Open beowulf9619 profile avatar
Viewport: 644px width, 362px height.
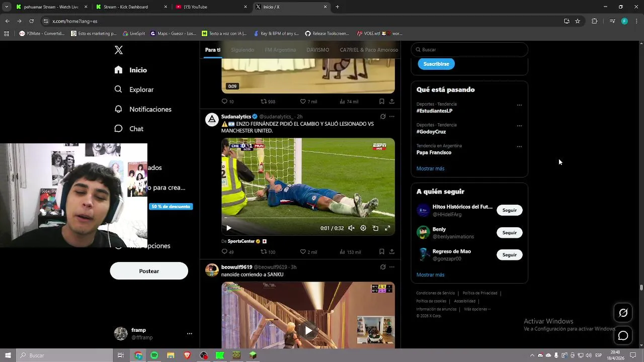pos(212,270)
